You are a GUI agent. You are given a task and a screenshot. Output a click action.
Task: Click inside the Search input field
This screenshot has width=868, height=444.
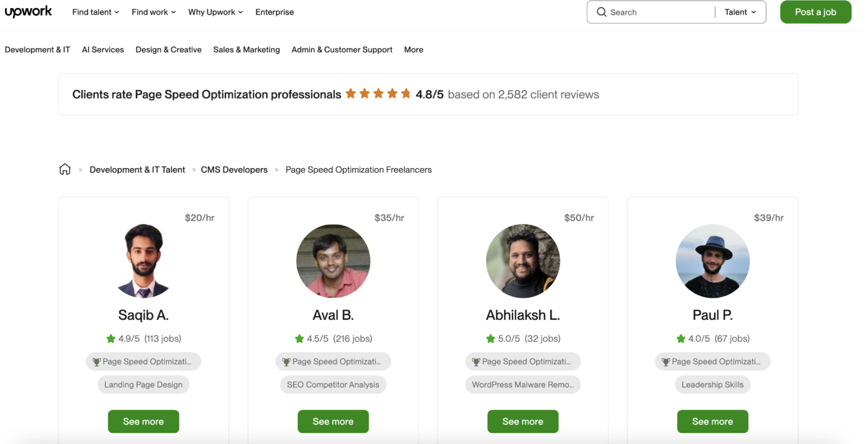659,12
